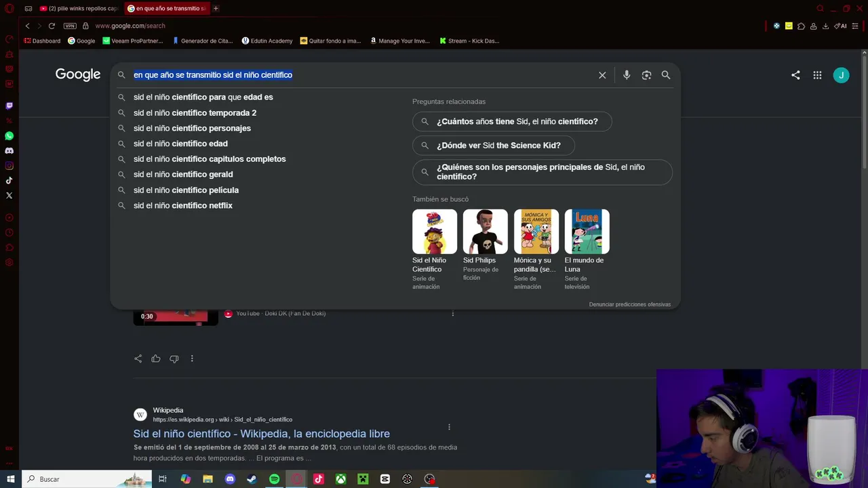Open the browser AI assistant
Viewport: 868px width, 488px height.
841,26
